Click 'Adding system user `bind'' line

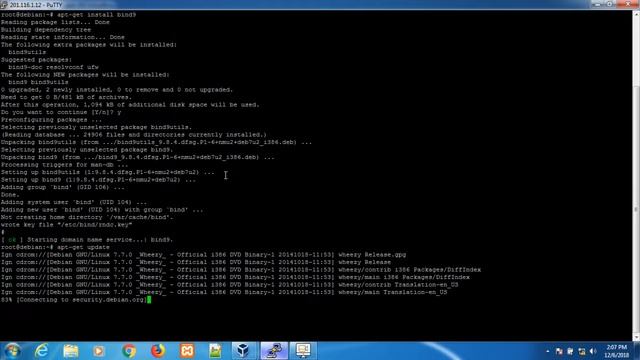(74, 202)
